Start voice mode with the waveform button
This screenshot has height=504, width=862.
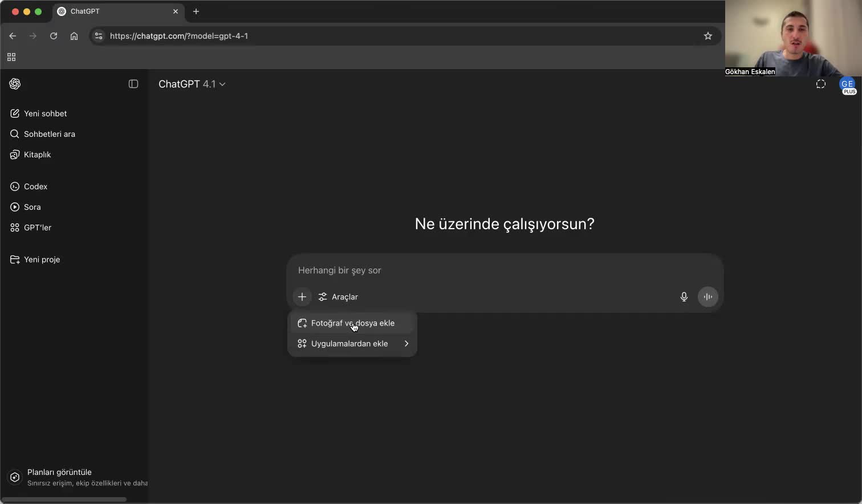pos(708,296)
